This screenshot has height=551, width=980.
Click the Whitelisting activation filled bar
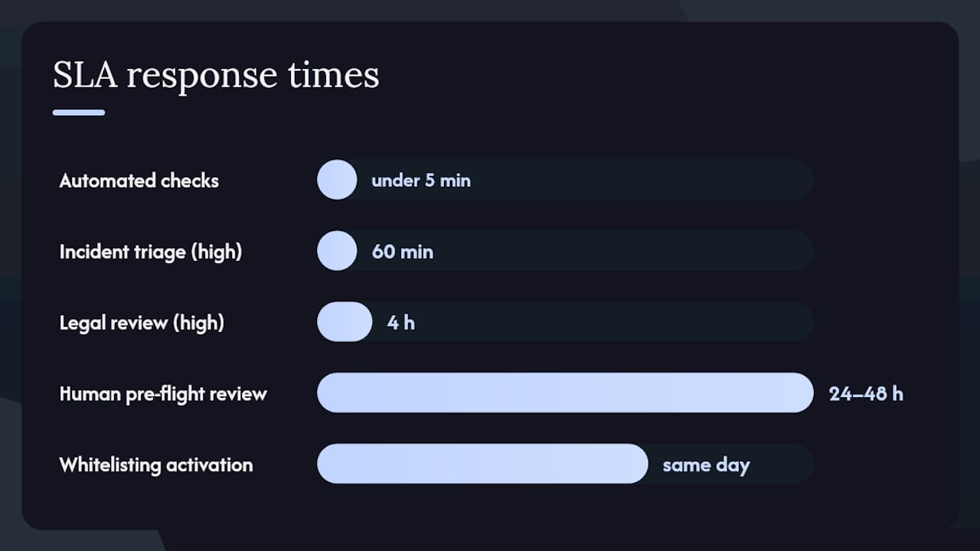tap(482, 464)
